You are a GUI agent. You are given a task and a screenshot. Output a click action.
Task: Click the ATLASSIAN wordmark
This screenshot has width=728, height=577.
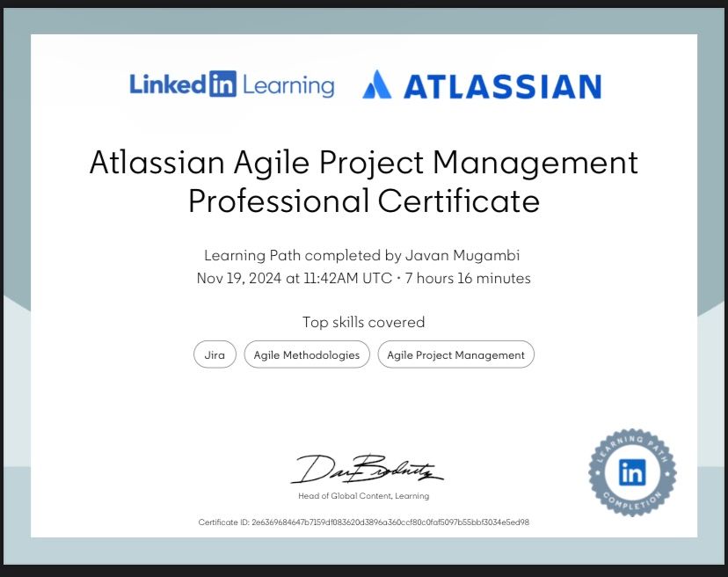(x=502, y=86)
